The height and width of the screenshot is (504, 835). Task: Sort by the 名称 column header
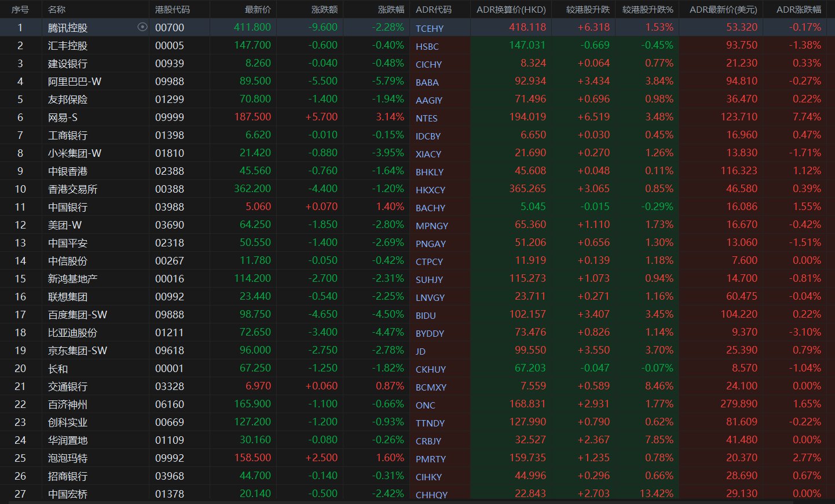click(x=57, y=10)
